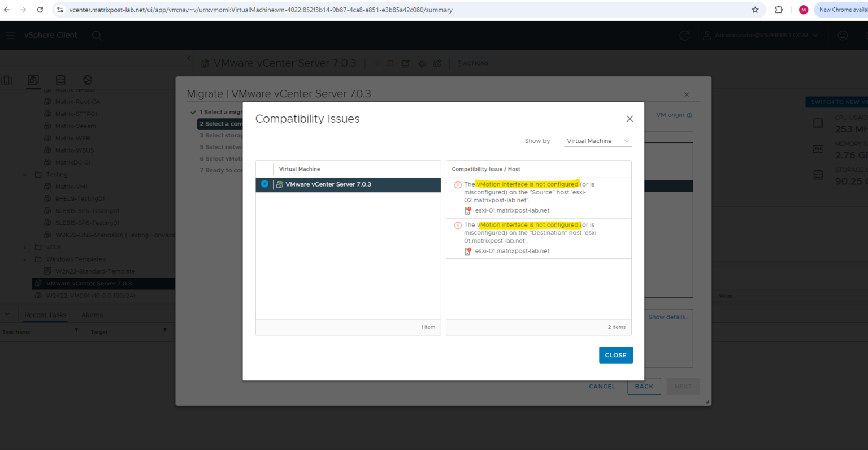Switch to the Storage inventory icon
868x450 pixels.
tap(60, 80)
